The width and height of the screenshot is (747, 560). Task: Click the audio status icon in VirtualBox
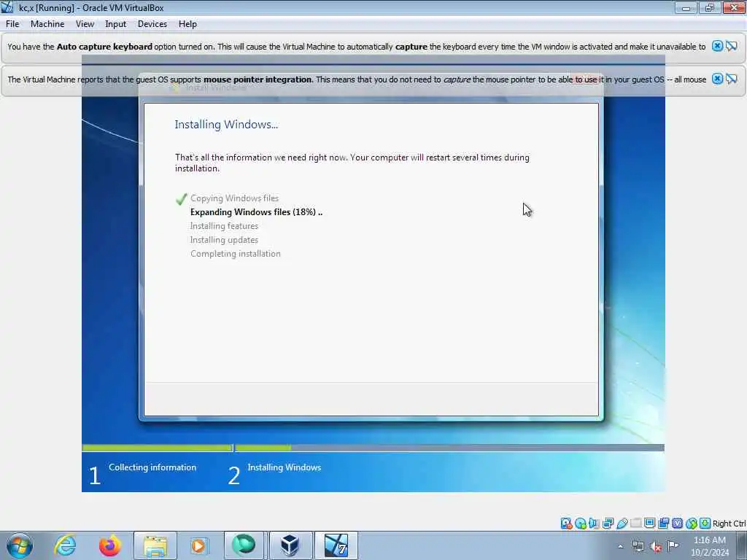(x=594, y=524)
